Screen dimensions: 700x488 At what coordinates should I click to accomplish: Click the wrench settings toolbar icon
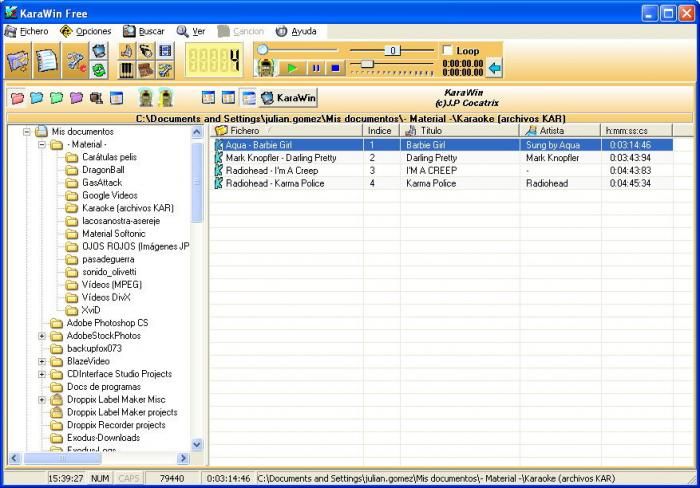coord(76,61)
